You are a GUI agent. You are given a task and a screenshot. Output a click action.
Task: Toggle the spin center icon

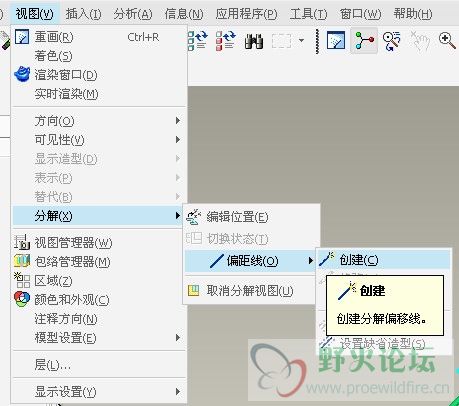pyautogui.click(x=364, y=41)
